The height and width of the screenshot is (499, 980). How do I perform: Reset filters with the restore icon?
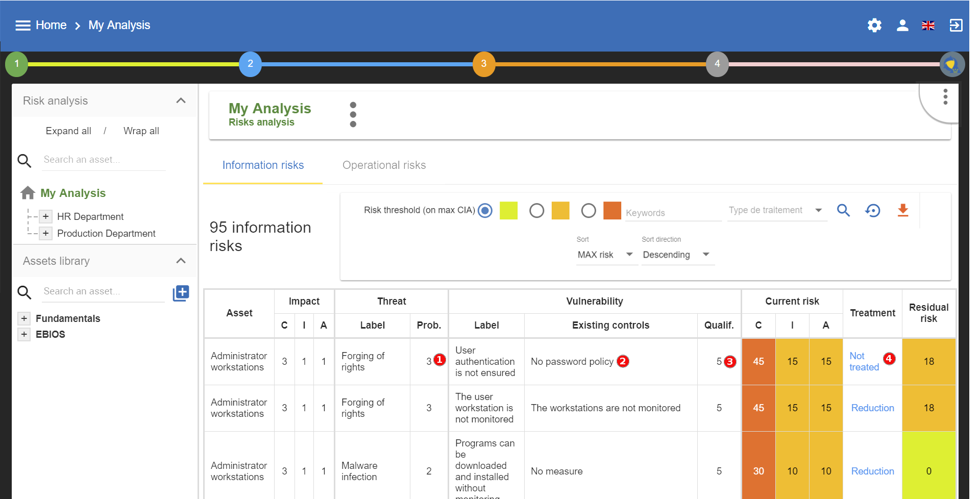873,210
